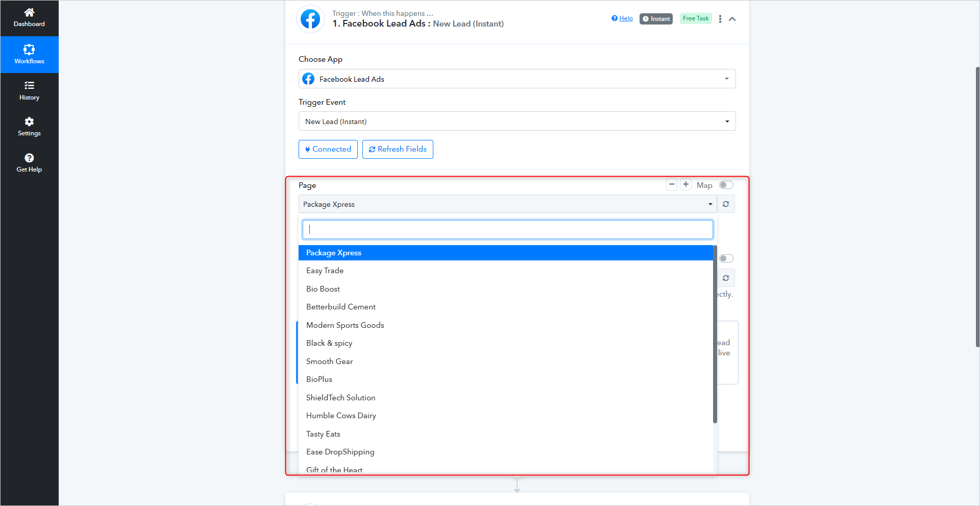980x506 pixels.
Task: Select Package Xpress from the list
Action: [506, 253]
